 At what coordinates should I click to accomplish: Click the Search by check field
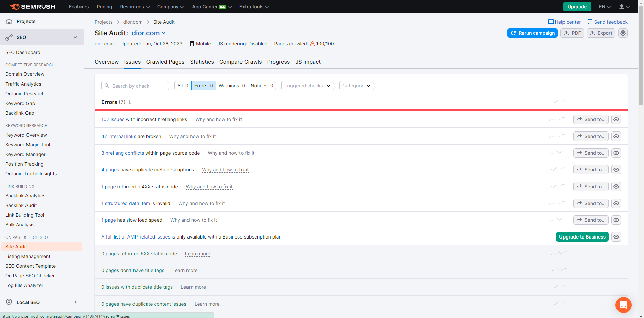(x=135, y=86)
